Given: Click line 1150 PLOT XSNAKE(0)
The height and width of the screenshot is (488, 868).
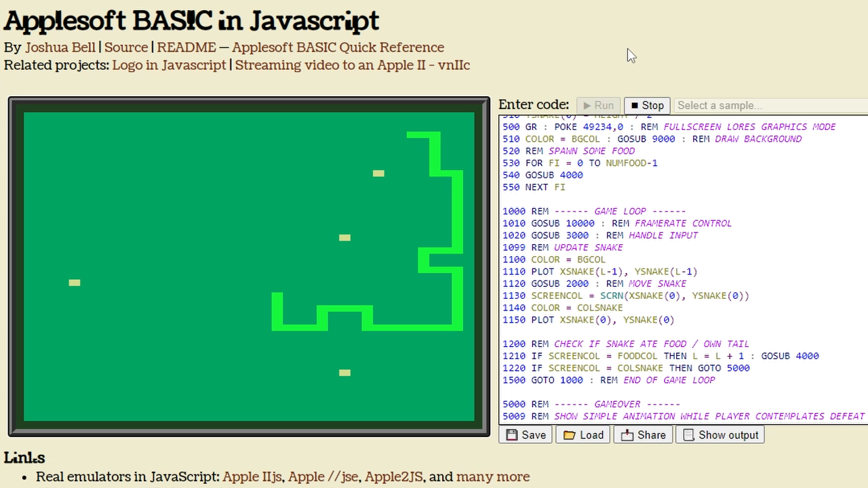Looking at the screenshot, I should [x=589, y=320].
